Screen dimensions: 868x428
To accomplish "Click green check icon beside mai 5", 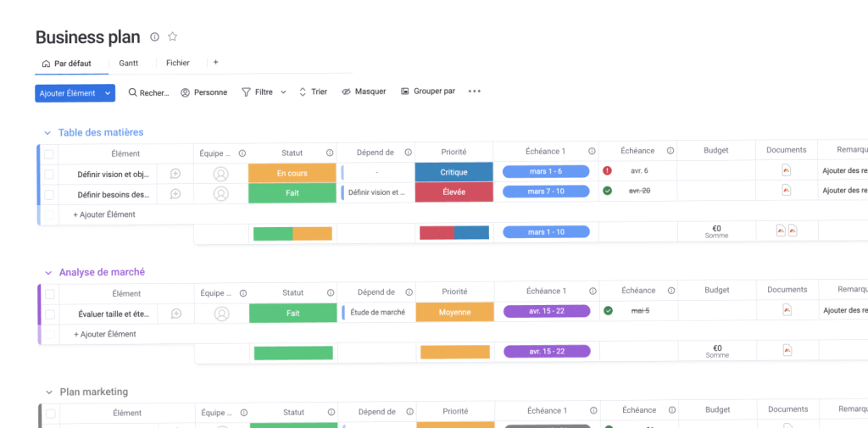I will [x=609, y=311].
